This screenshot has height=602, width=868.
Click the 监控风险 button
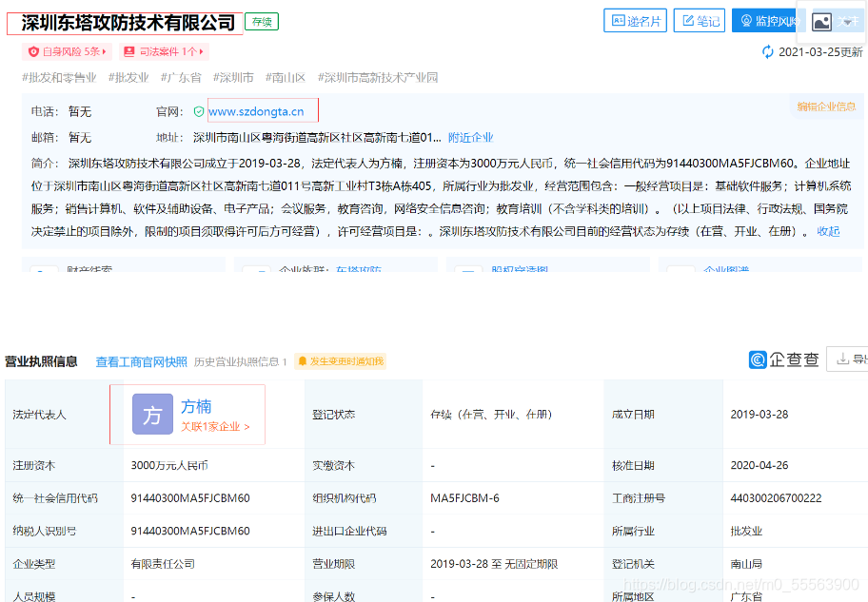pos(767,21)
